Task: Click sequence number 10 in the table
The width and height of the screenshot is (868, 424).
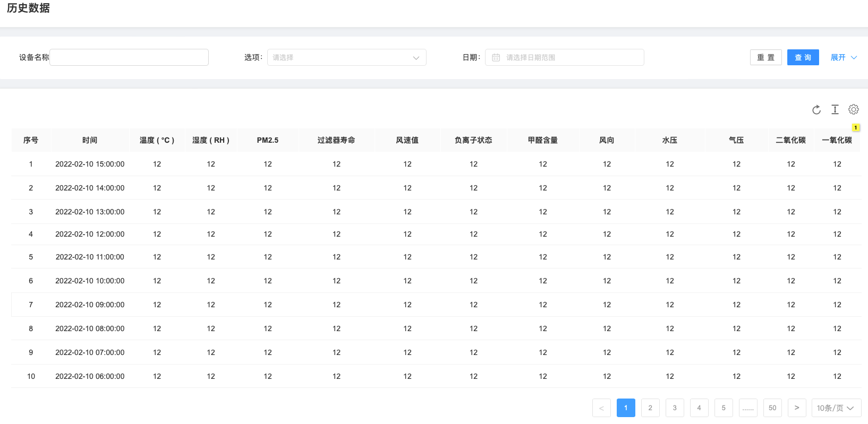Action: coord(31,376)
